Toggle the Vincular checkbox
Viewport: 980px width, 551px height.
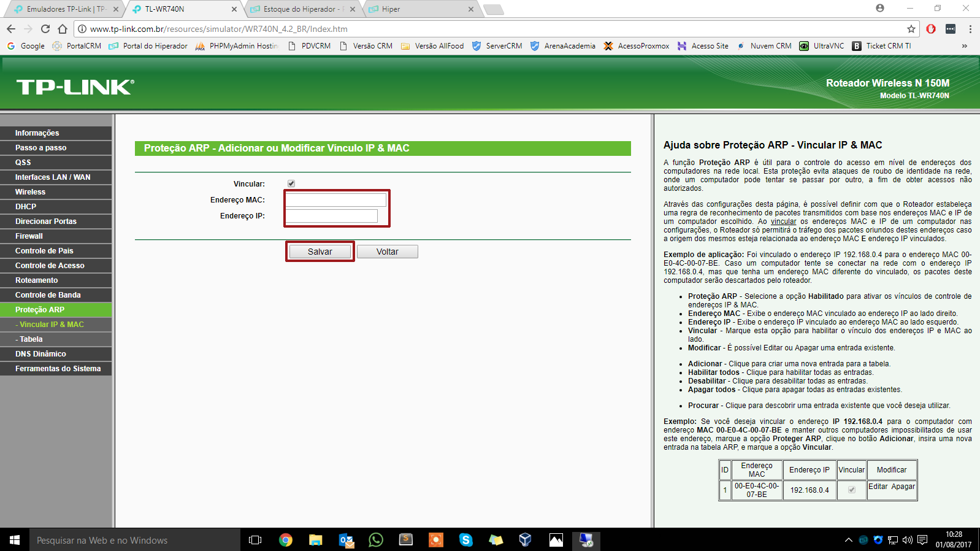[291, 183]
